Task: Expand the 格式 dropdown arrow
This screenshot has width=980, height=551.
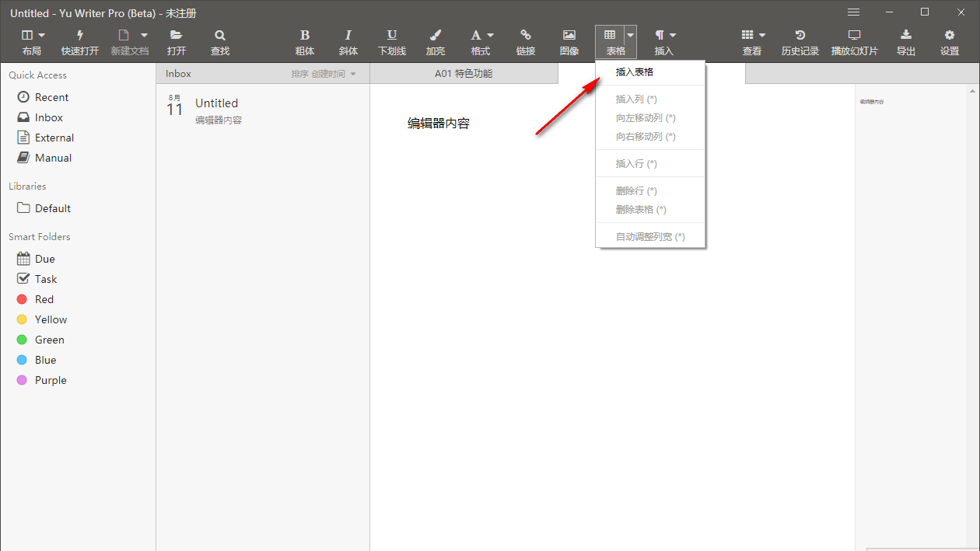Action: point(490,35)
